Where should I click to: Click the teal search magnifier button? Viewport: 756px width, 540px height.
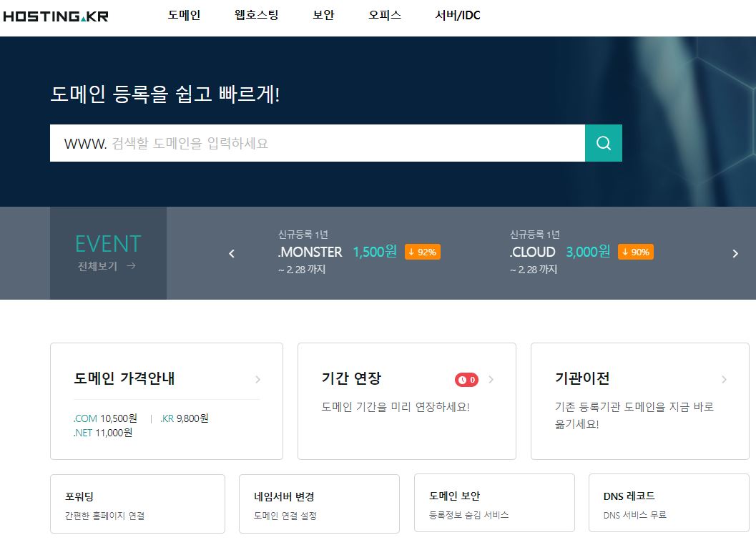(603, 143)
